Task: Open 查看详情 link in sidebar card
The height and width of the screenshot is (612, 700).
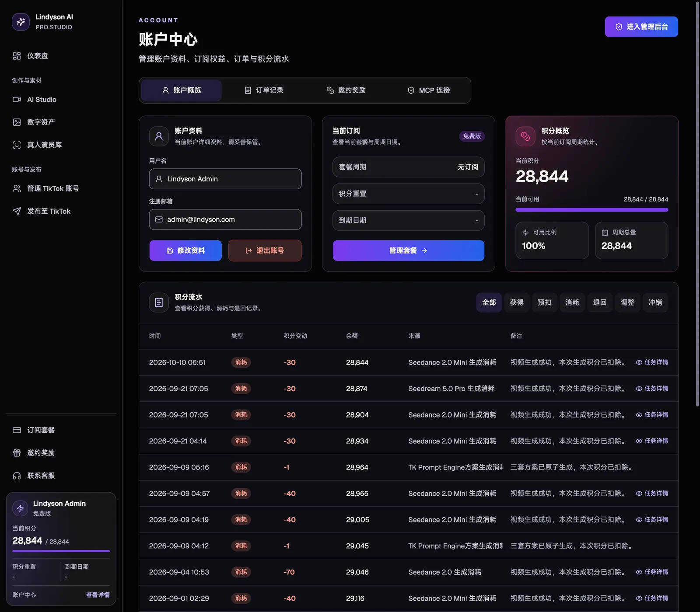Action: tap(98, 595)
